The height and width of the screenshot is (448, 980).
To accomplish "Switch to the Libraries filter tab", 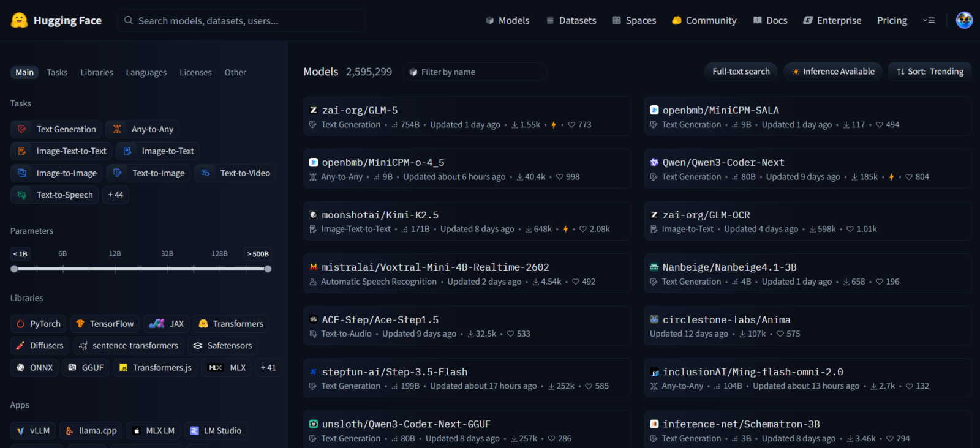I will (x=97, y=72).
